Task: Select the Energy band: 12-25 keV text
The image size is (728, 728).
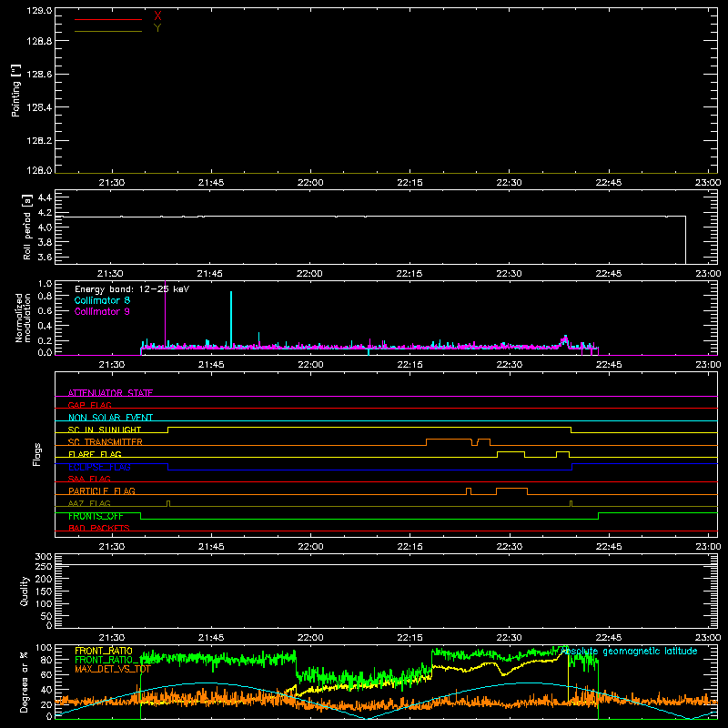Action: coord(132,289)
